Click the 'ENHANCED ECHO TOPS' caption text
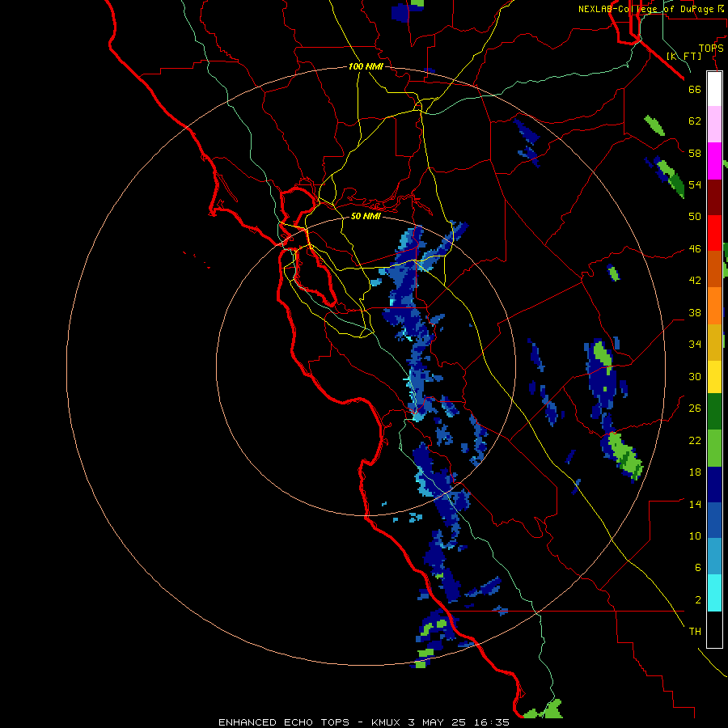The width and height of the screenshot is (728, 728). point(284,722)
